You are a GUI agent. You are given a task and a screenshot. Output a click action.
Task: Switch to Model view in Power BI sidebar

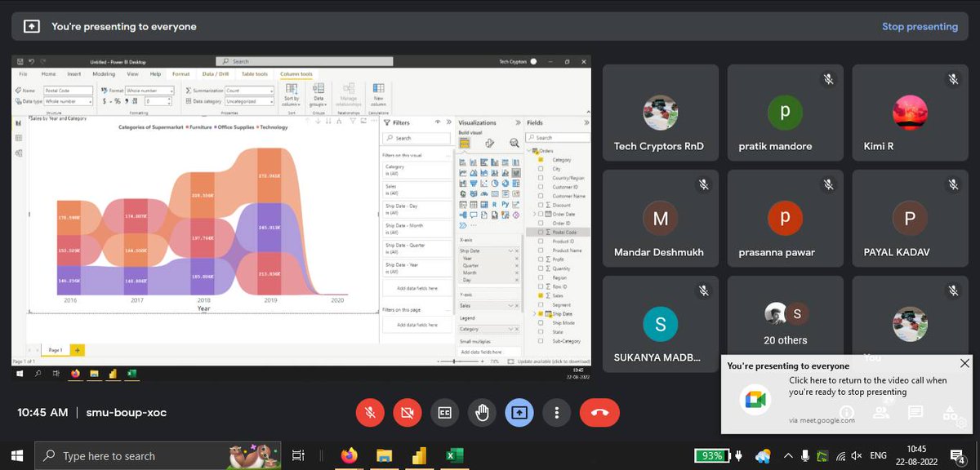tap(19, 152)
